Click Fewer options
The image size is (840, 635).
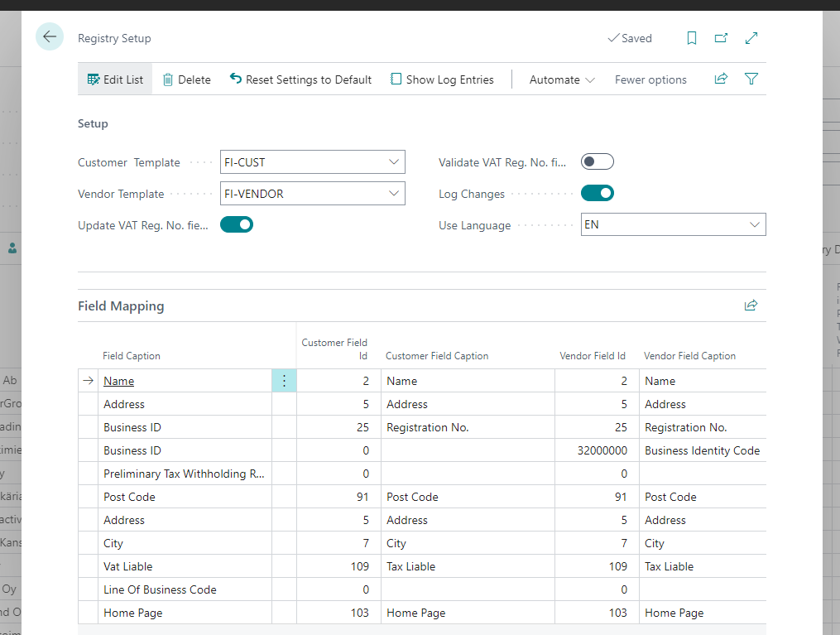tap(650, 79)
